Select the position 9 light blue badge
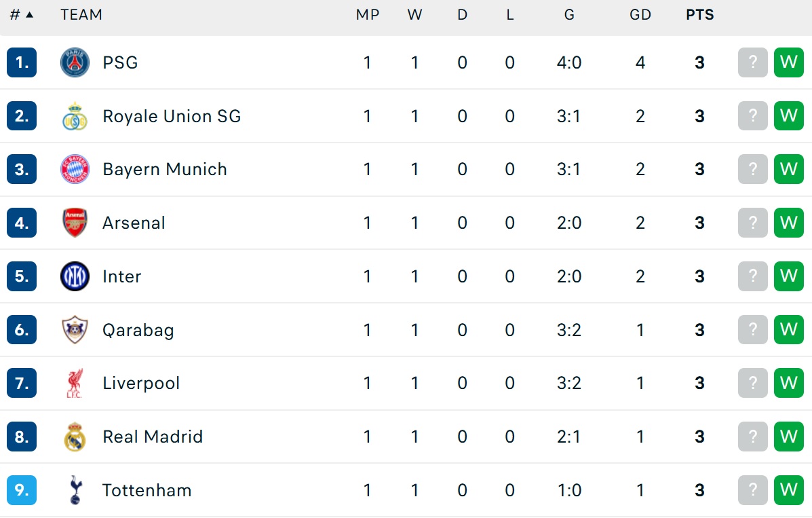812x518 pixels. point(22,490)
